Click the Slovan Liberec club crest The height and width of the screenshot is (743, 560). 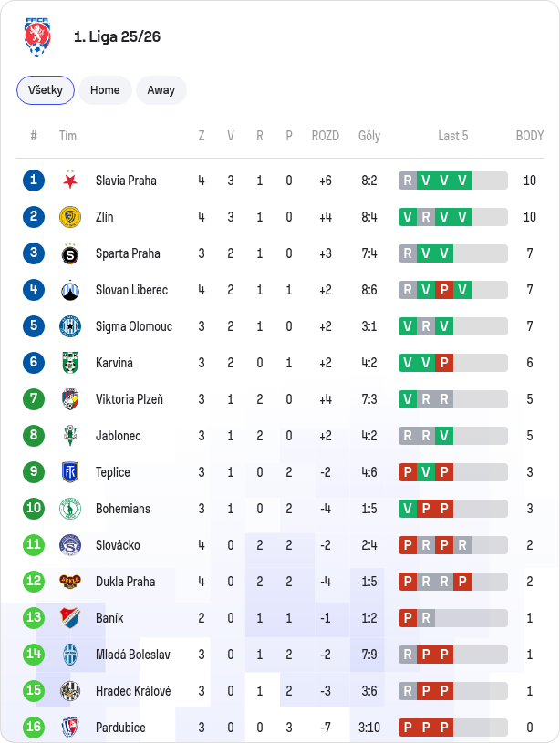point(70,290)
